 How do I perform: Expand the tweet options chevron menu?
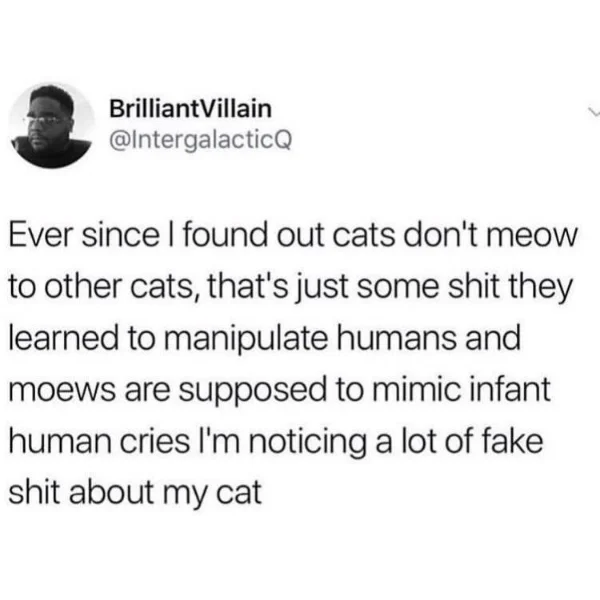click(594, 112)
